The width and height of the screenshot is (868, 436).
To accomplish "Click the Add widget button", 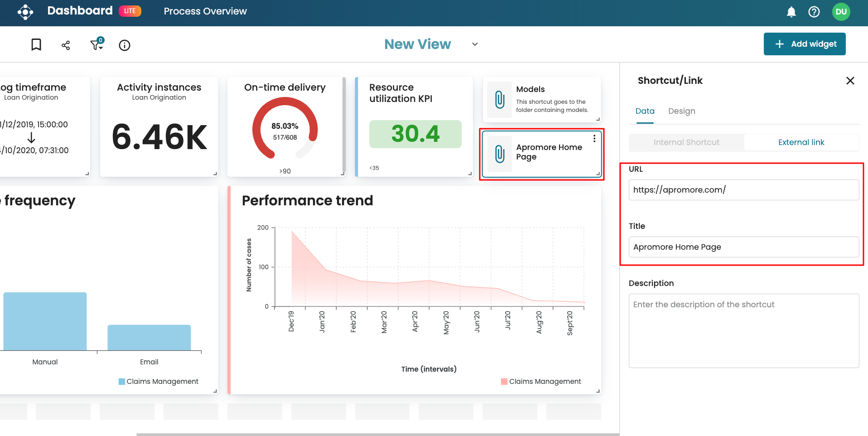I will tap(805, 44).
